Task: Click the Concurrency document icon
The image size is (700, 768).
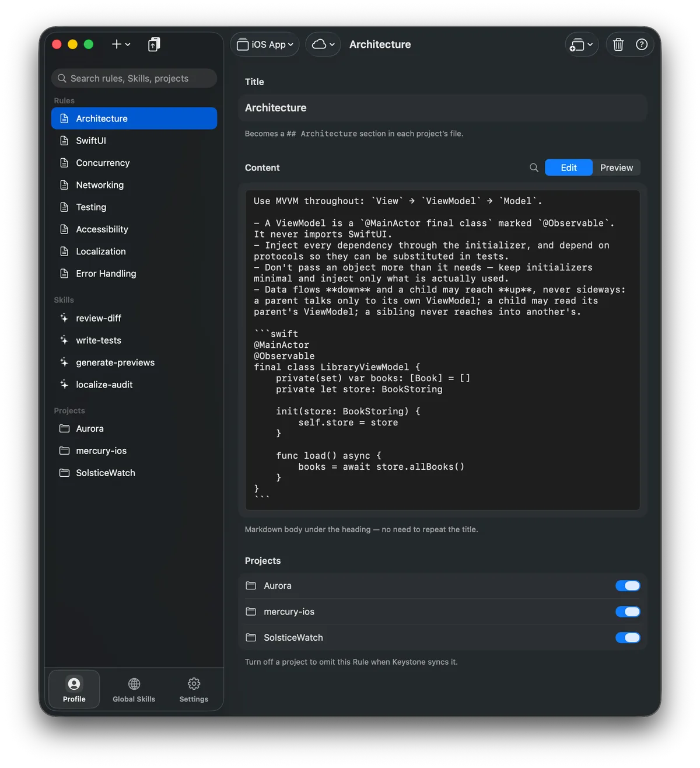Action: pos(64,163)
